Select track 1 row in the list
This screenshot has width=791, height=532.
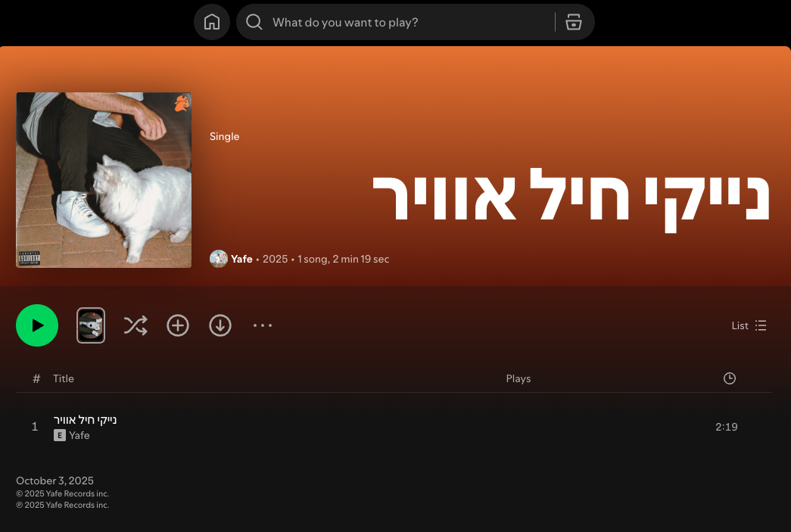(394, 427)
